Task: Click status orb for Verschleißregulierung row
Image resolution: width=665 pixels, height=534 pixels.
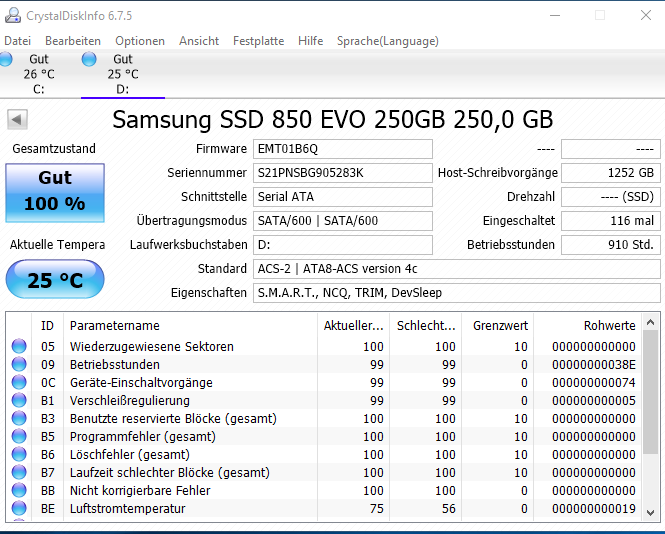Action: pos(19,400)
